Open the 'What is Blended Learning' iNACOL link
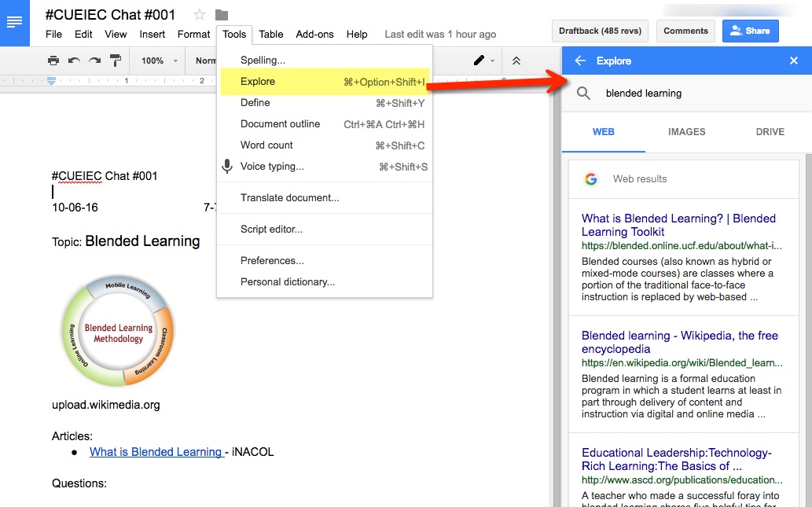Viewport: 812px width, 507px height. click(156, 452)
